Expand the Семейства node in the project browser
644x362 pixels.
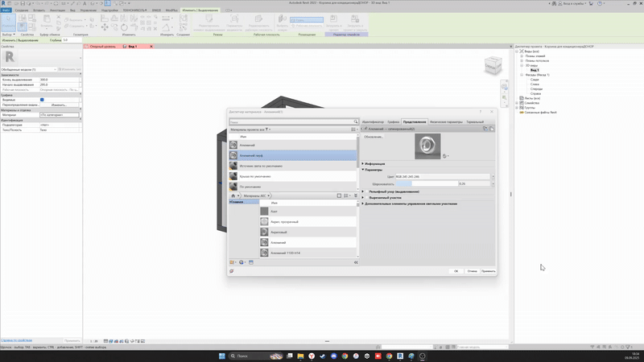tap(517, 103)
